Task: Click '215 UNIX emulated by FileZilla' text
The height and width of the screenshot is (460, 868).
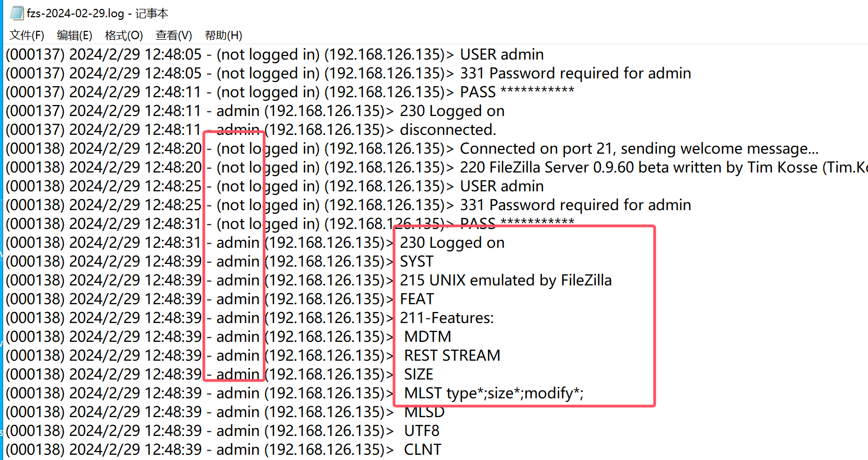Action: point(506,280)
